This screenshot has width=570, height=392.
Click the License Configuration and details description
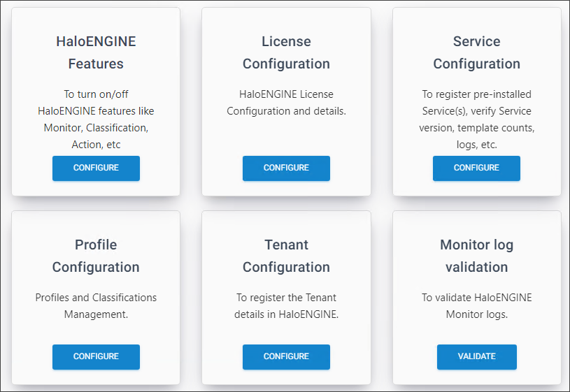click(x=286, y=103)
